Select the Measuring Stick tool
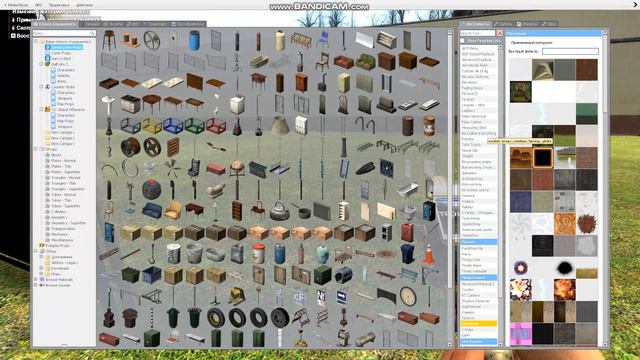 pos(479,128)
